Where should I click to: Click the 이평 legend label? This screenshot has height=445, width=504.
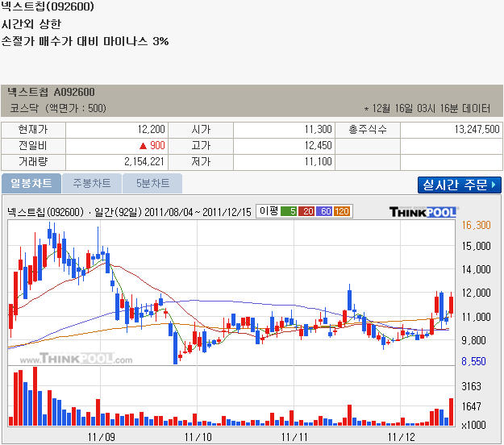coord(269,211)
